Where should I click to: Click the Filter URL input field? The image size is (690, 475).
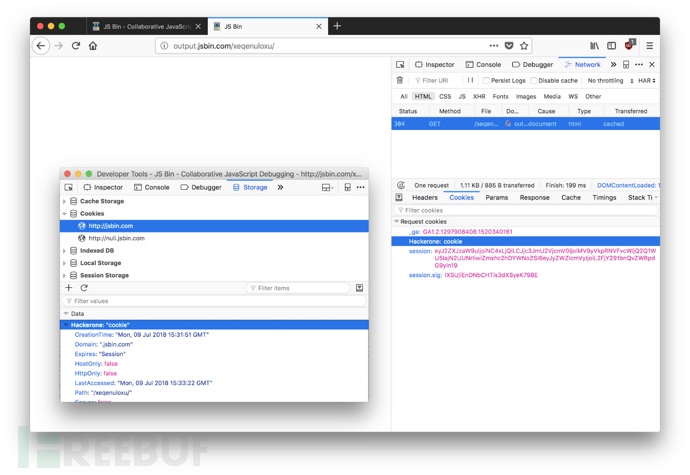tap(437, 81)
